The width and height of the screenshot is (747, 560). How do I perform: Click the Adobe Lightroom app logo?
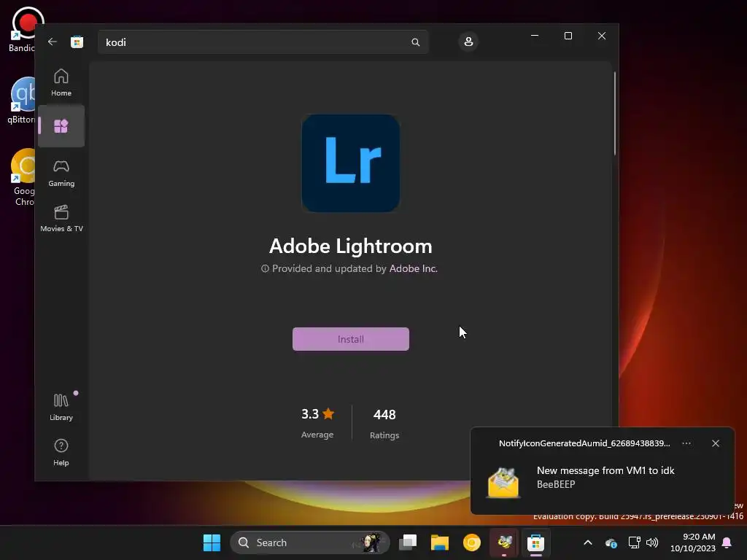tap(351, 163)
